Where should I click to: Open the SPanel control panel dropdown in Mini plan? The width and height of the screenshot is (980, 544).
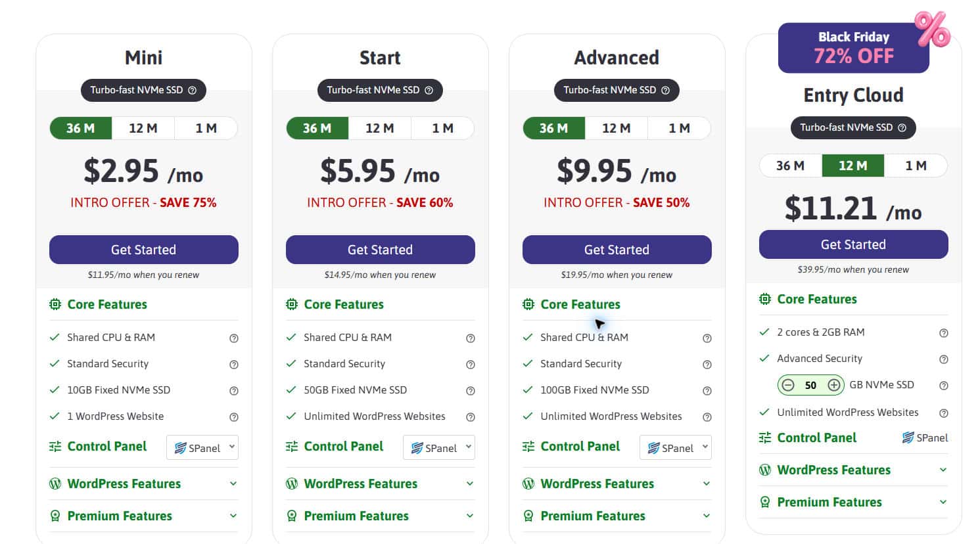coord(202,447)
